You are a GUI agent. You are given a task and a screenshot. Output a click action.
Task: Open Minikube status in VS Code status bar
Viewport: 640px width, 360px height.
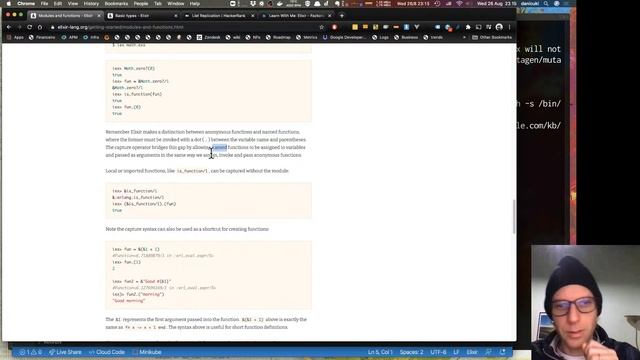point(148,352)
